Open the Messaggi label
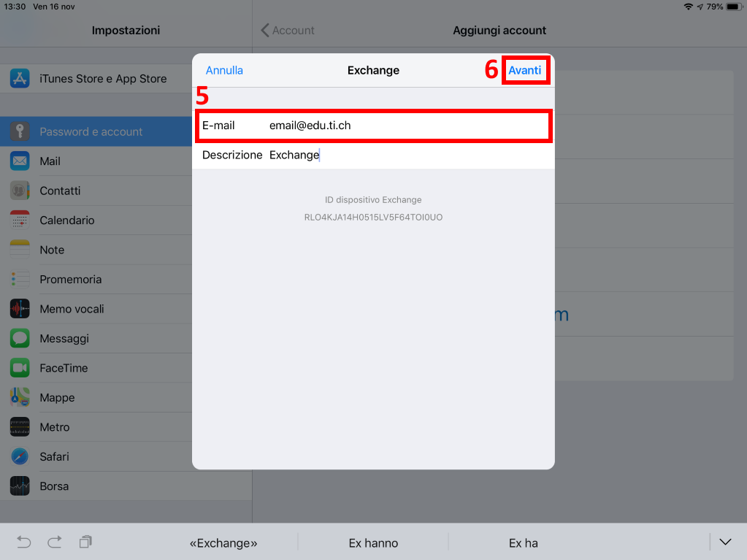The width and height of the screenshot is (747, 560). coord(64,339)
